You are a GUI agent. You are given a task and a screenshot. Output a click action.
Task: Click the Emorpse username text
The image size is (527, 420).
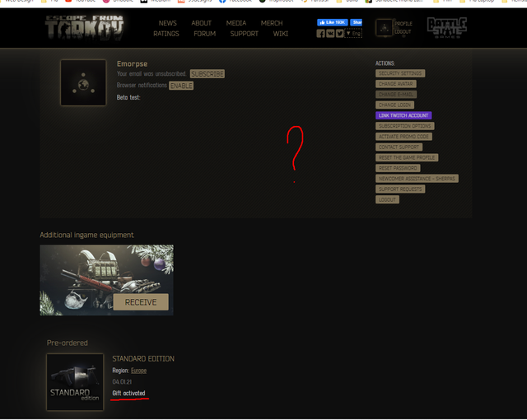132,64
